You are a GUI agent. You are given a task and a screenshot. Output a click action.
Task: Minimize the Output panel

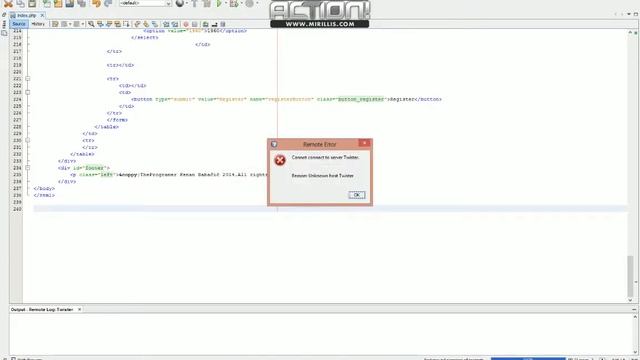coord(634,309)
